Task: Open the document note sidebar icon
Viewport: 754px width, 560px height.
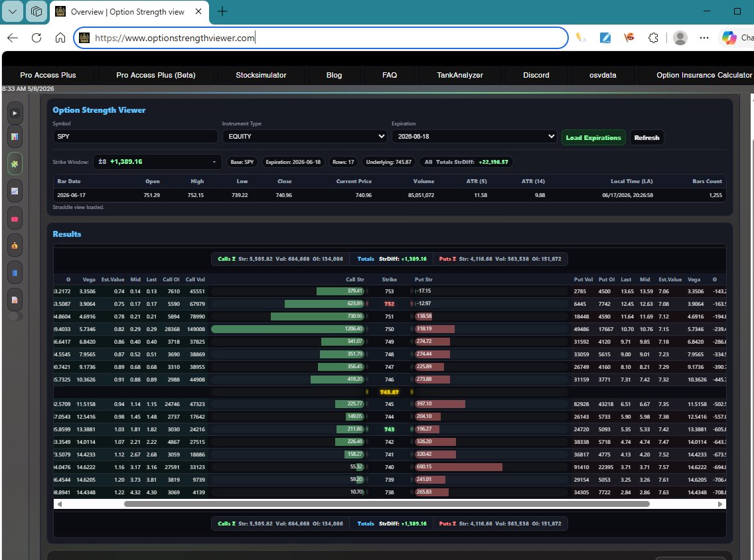Action: tap(15, 300)
